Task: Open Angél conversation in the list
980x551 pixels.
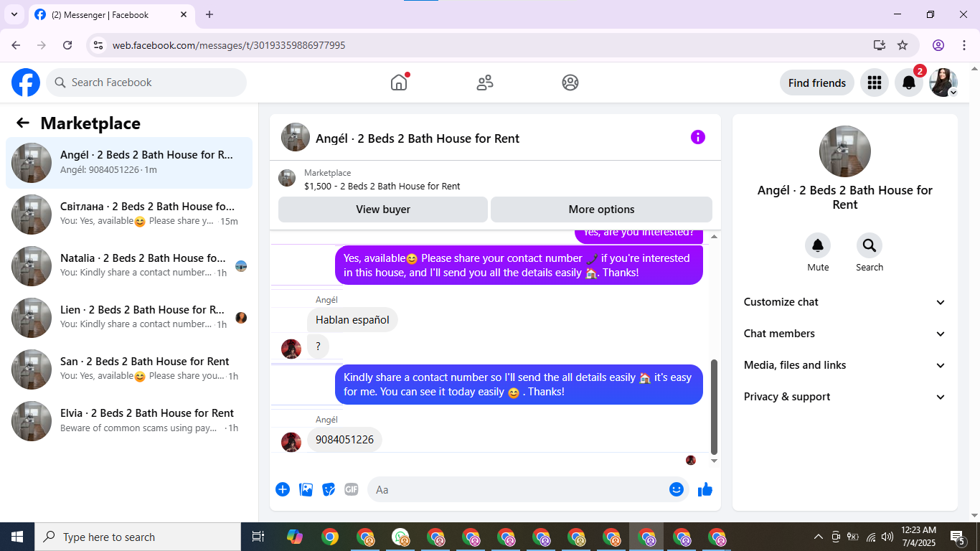Action: click(129, 163)
